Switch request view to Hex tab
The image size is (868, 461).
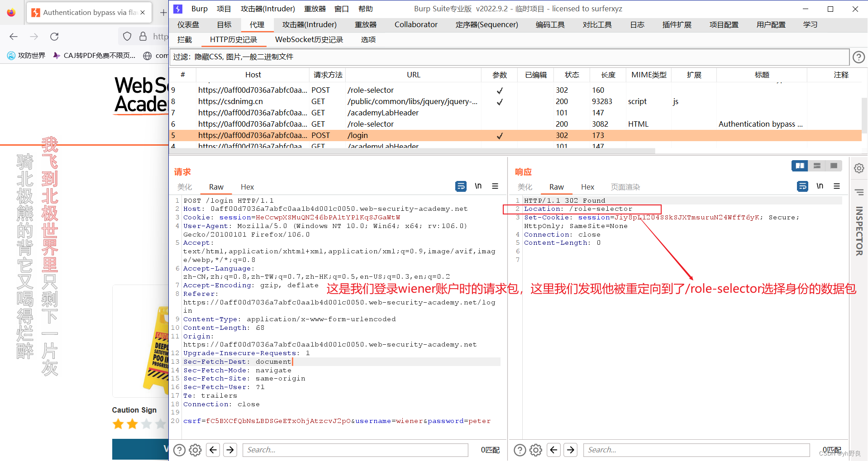click(x=247, y=187)
